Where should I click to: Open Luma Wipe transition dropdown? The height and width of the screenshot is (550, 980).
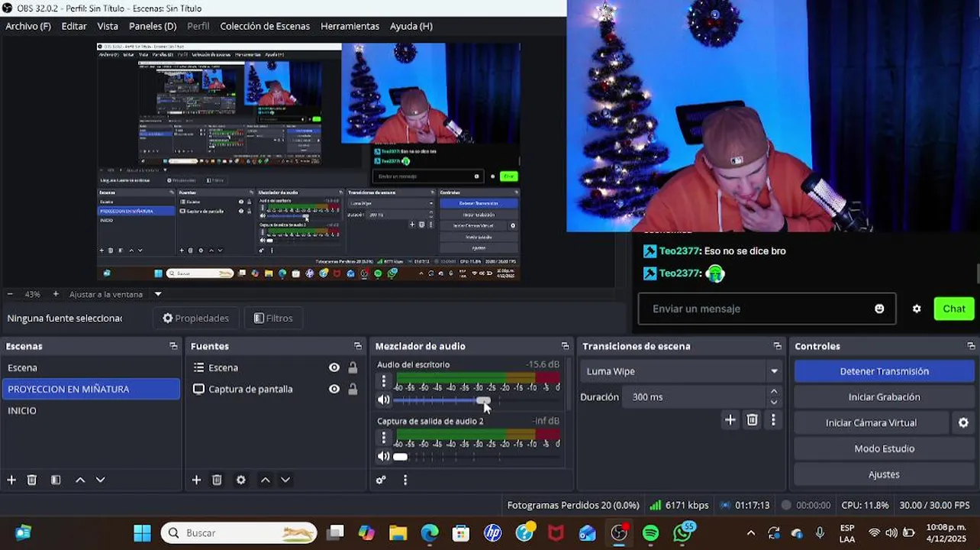pos(774,371)
